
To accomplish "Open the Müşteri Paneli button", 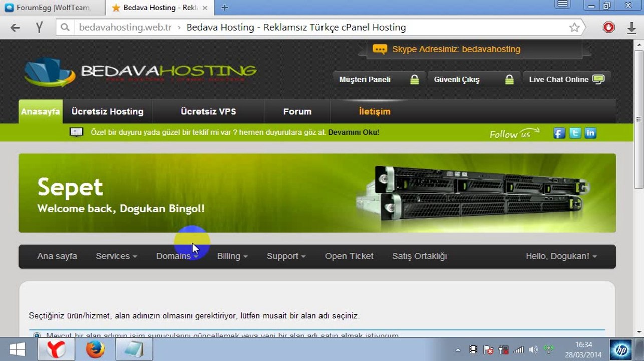I will click(x=379, y=79).
